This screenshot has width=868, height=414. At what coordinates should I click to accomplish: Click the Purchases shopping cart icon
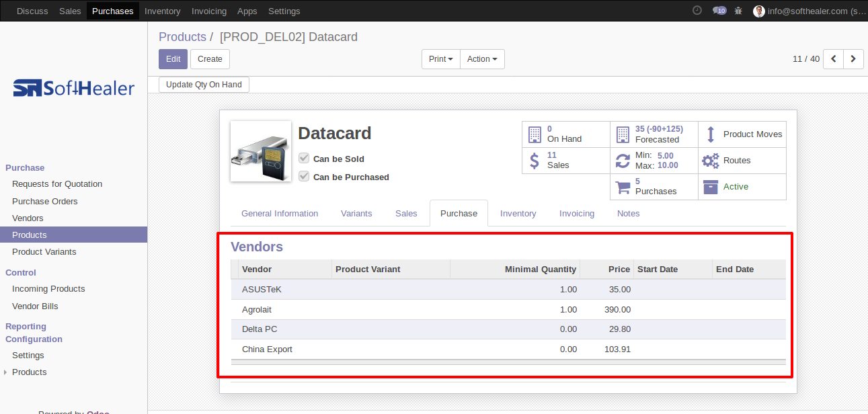623,187
